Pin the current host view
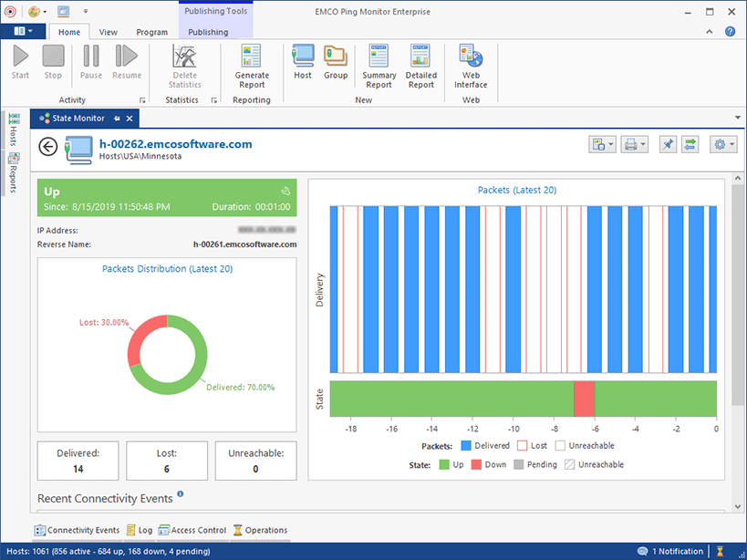 [668, 143]
